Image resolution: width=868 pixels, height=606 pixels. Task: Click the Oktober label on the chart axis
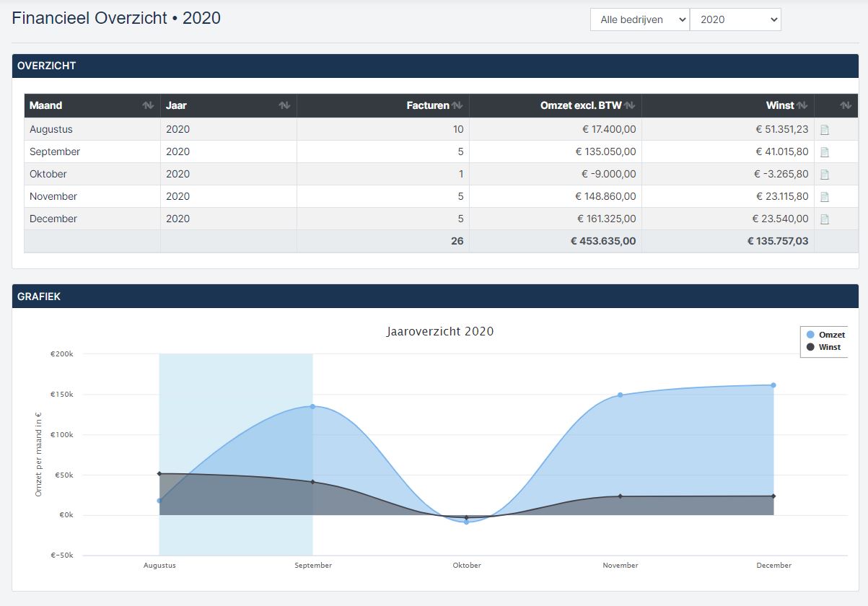[467, 566]
